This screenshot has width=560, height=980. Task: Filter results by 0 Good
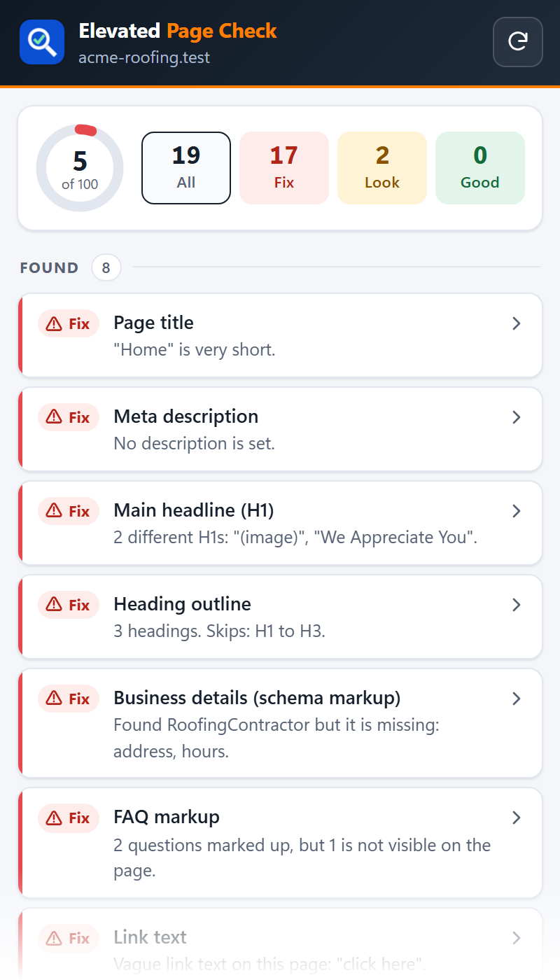(480, 168)
